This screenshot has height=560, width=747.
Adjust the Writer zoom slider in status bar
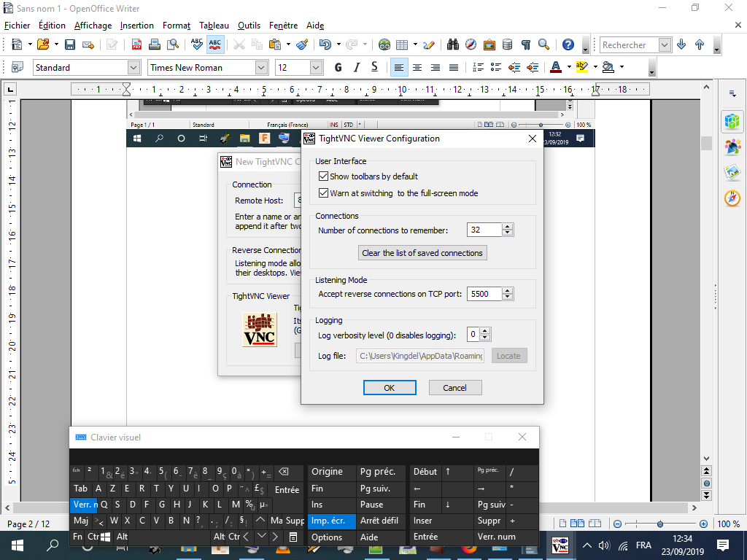(x=659, y=524)
